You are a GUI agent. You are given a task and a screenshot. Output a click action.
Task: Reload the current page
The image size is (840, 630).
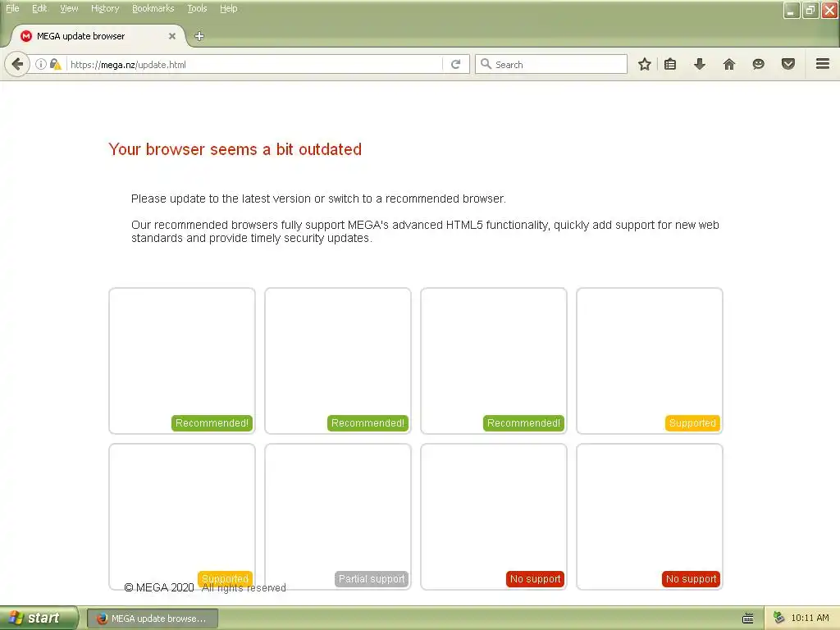point(456,64)
